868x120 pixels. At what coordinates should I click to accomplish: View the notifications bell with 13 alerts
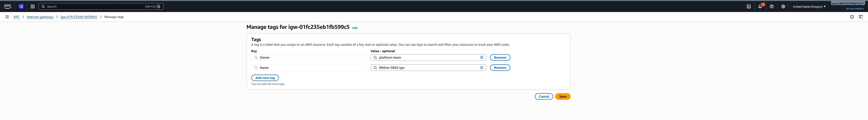760,6
